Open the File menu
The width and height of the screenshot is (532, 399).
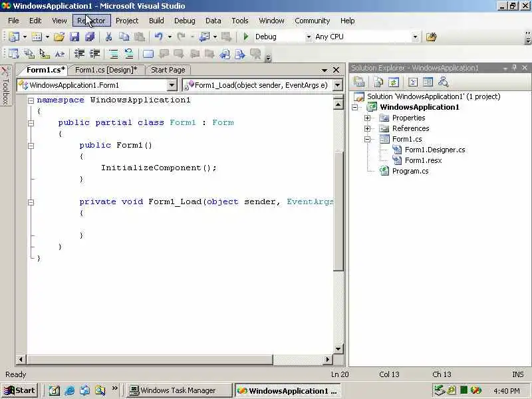13,21
